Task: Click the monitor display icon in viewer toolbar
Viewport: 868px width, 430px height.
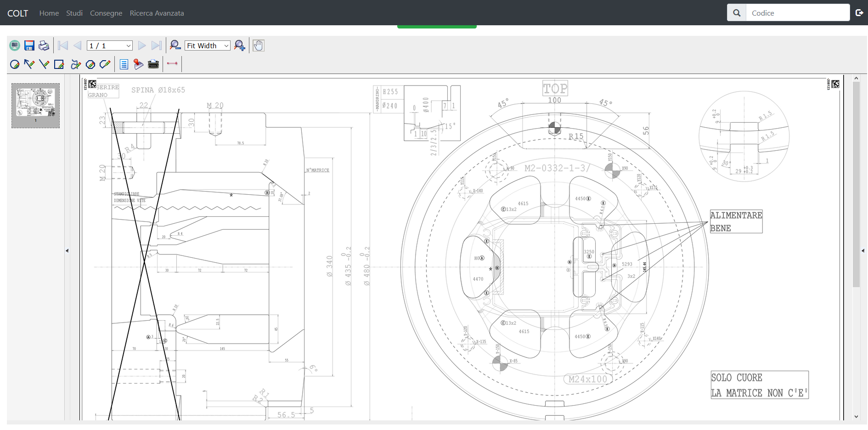Action: pos(15,45)
